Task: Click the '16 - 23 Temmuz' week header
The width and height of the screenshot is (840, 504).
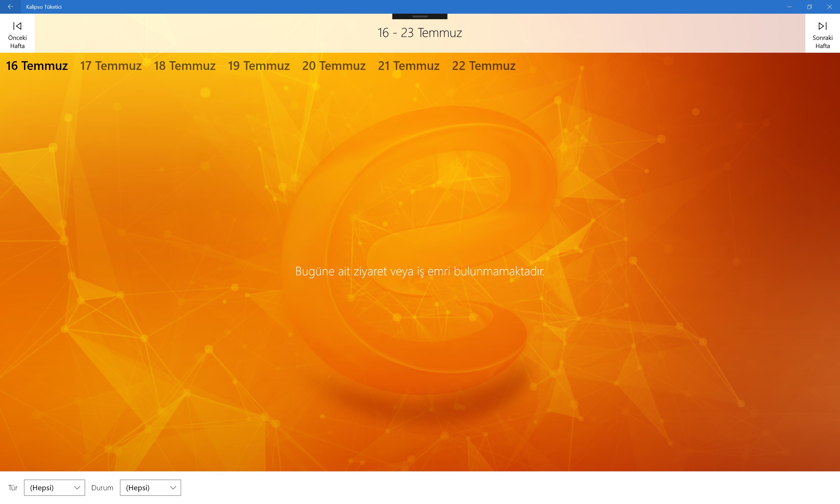Action: click(419, 33)
